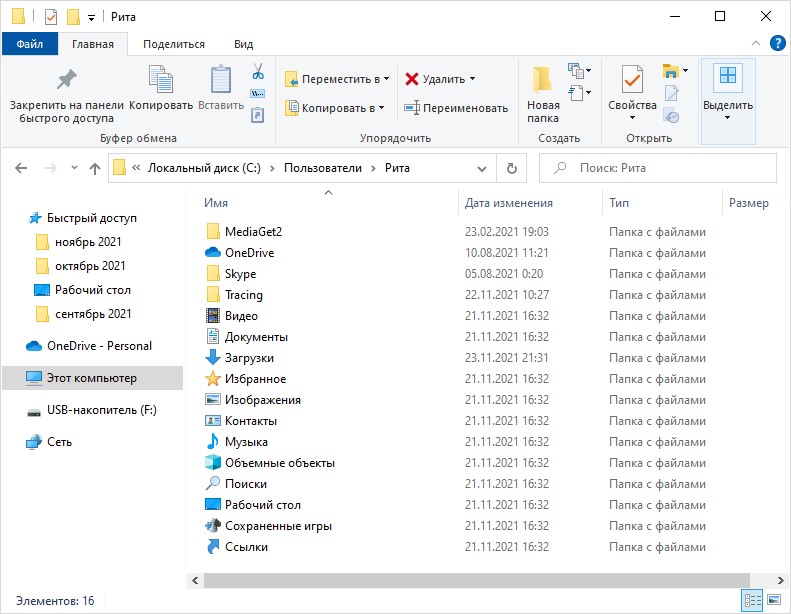Open the history icon in Открыть group
Image resolution: width=791 pixels, height=614 pixels.
[x=671, y=117]
